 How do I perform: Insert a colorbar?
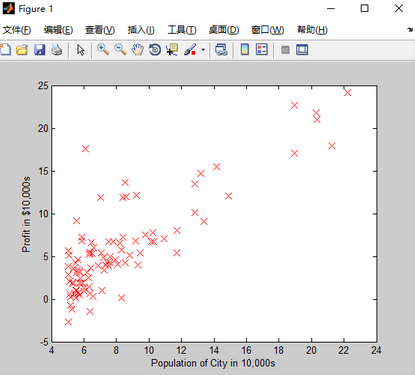pyautogui.click(x=245, y=50)
